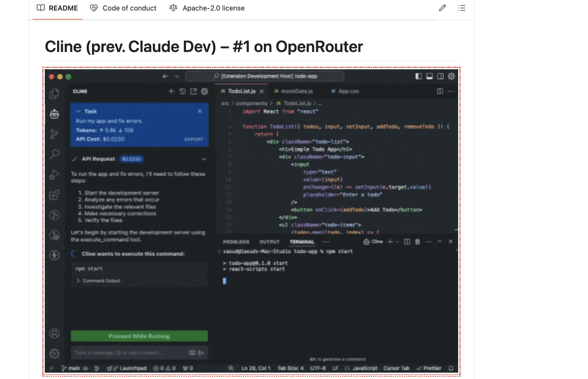The width and height of the screenshot is (588, 379).
Task: Open Manage gear at activity bar bottom
Action: tap(54, 353)
